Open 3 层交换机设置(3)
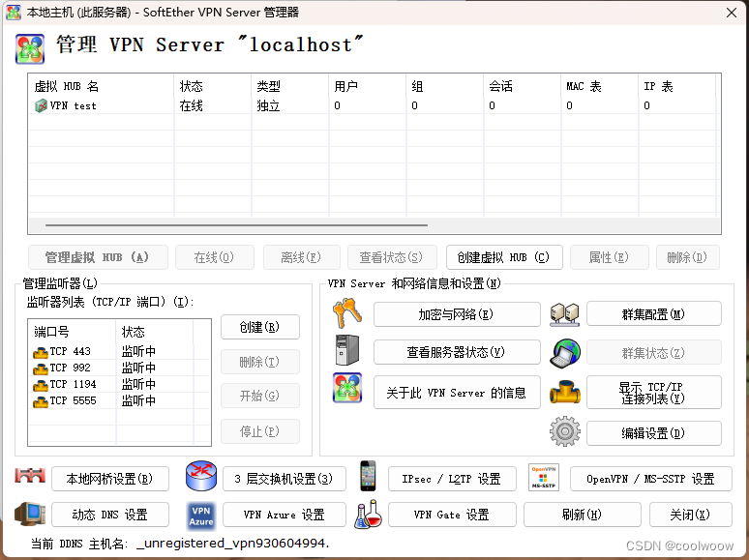 pyautogui.click(x=285, y=479)
